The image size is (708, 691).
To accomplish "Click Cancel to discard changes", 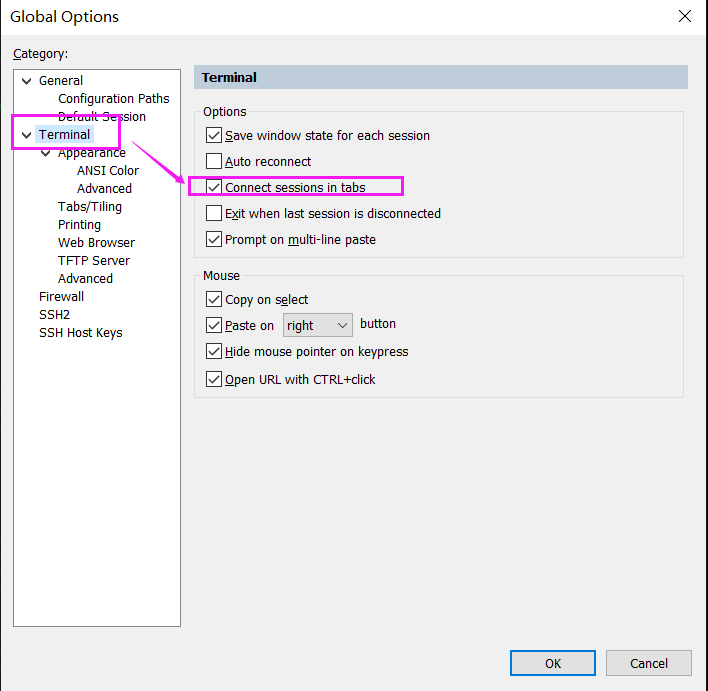I will click(648, 663).
